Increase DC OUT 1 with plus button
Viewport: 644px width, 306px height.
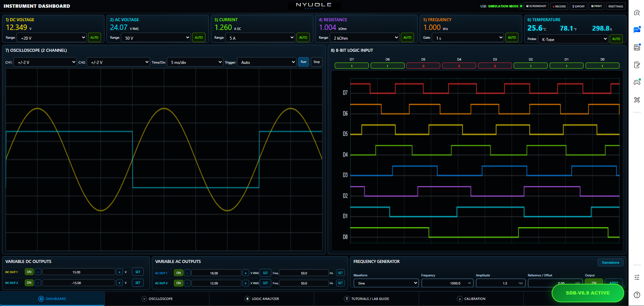tap(120, 272)
